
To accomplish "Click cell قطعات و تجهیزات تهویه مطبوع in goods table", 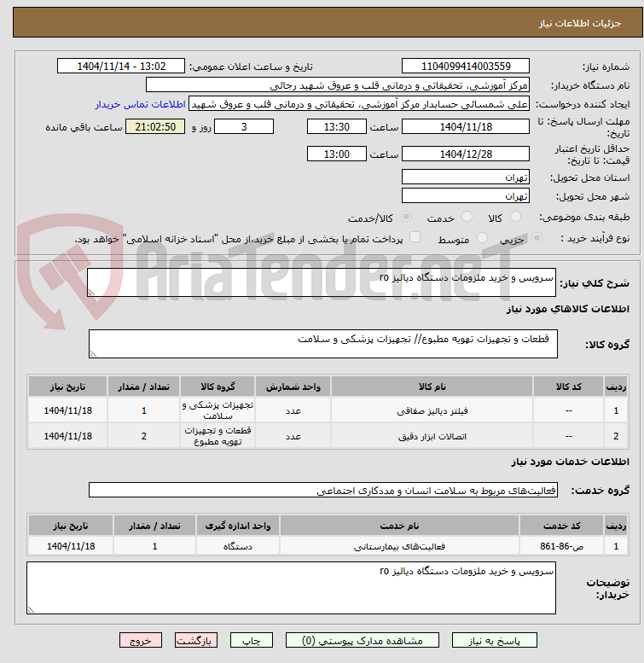I will point(218,435).
